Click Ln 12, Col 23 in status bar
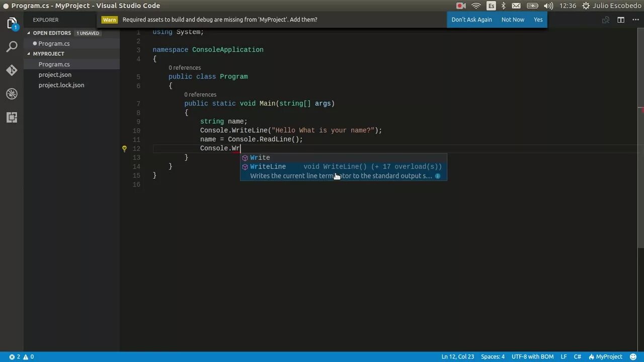The image size is (644, 362). point(458,356)
